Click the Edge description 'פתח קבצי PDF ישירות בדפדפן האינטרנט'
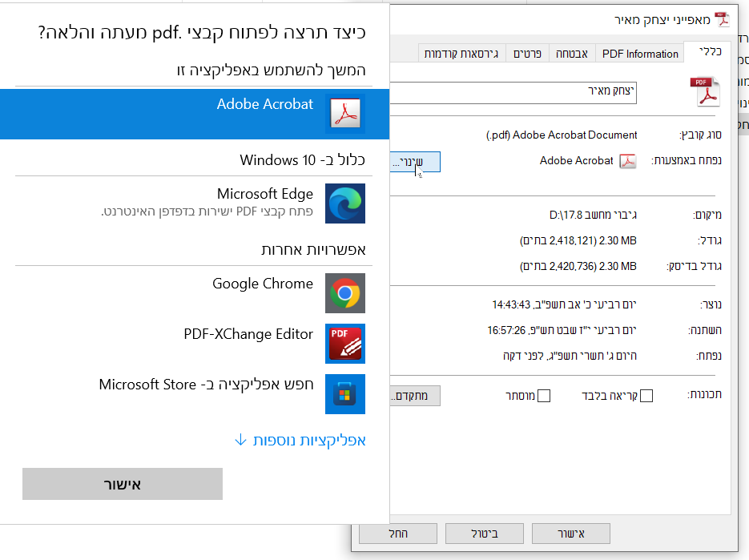The image size is (749, 560). (207, 212)
